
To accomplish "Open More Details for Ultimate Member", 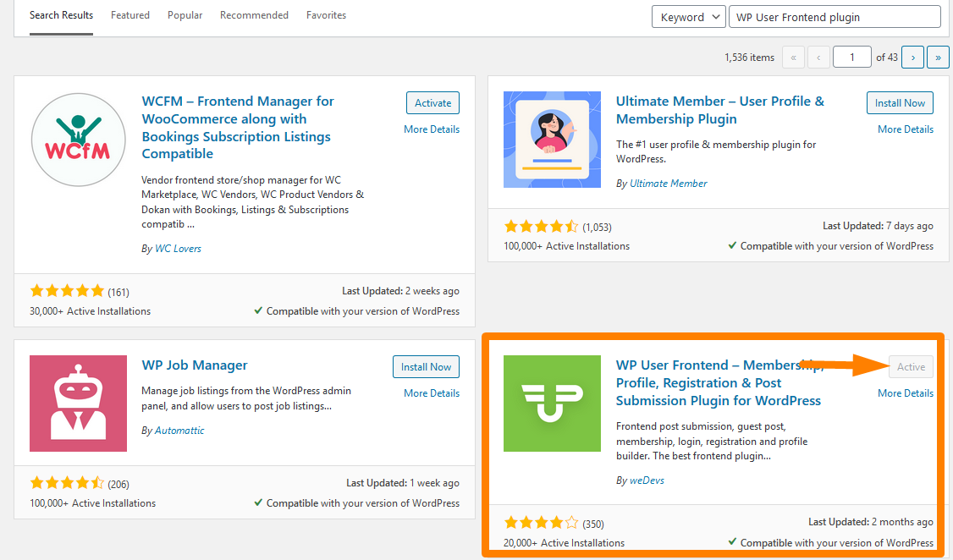I will pos(906,129).
